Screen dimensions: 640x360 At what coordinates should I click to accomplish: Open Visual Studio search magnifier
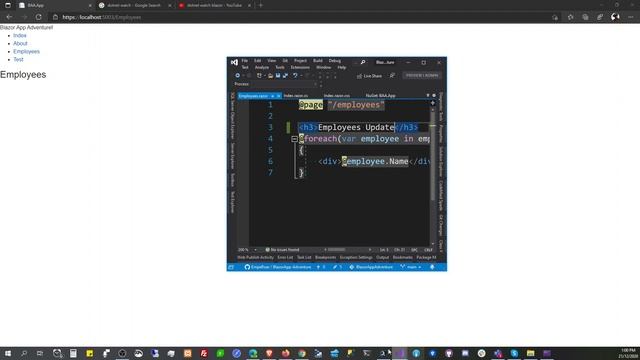point(362,62)
